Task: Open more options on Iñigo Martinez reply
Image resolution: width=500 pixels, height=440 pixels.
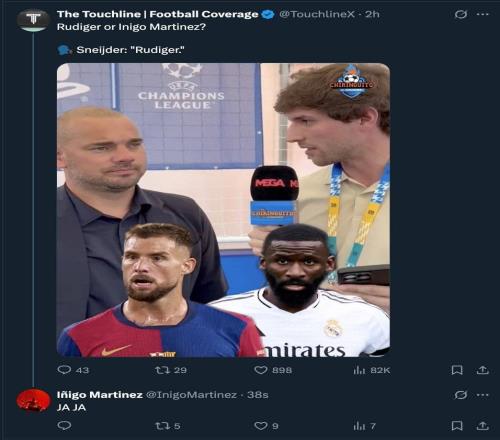Action: [483, 395]
